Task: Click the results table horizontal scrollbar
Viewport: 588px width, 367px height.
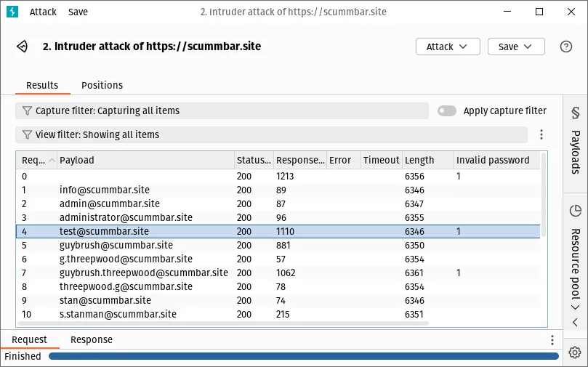Action: click(222, 323)
